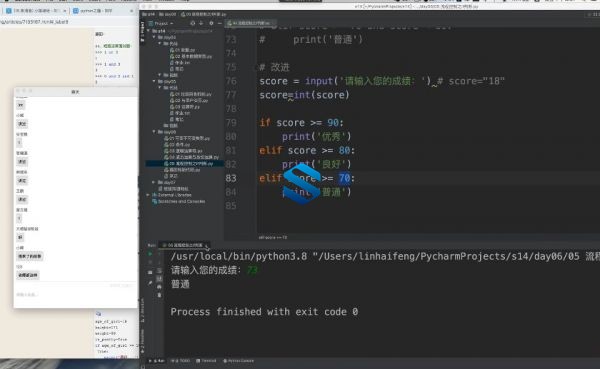Click the 80 value on line 81

(344, 150)
